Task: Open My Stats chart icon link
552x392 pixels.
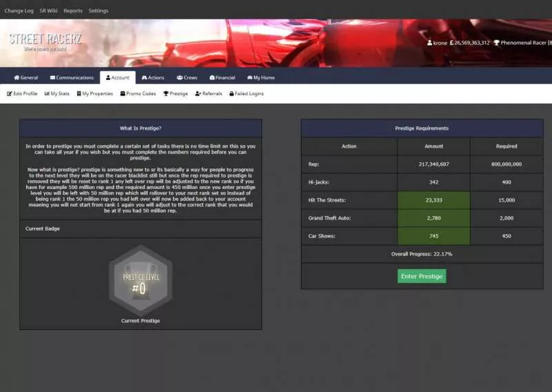Action: (x=47, y=94)
